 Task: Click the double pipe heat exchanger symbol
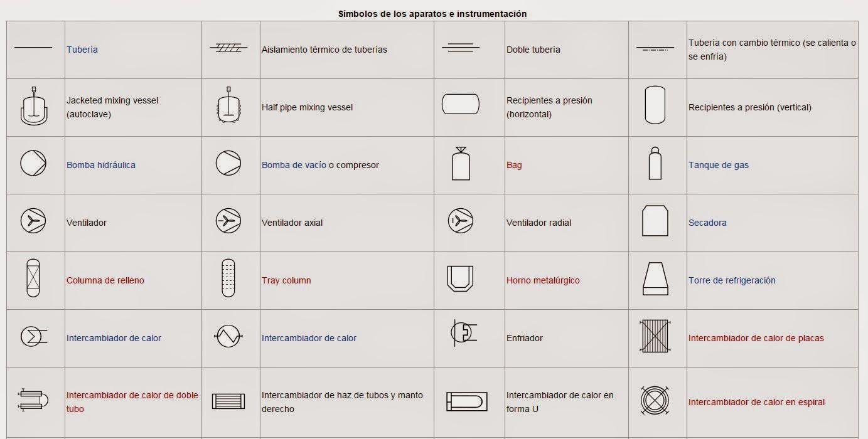click(x=33, y=400)
